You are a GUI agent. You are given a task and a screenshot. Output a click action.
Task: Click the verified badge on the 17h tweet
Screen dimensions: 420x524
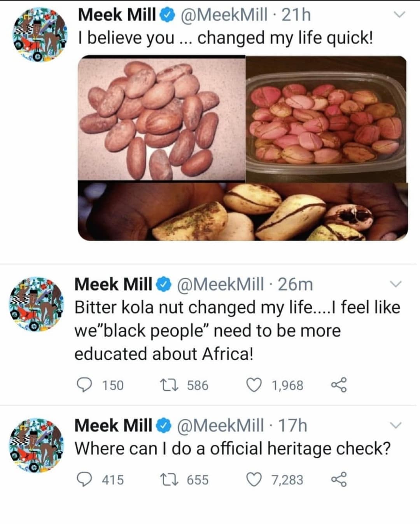164,426
